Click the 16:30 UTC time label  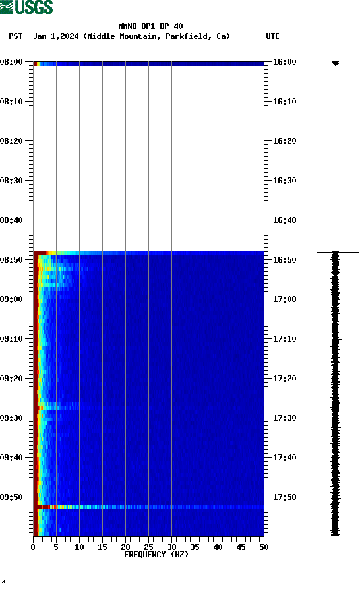click(284, 180)
